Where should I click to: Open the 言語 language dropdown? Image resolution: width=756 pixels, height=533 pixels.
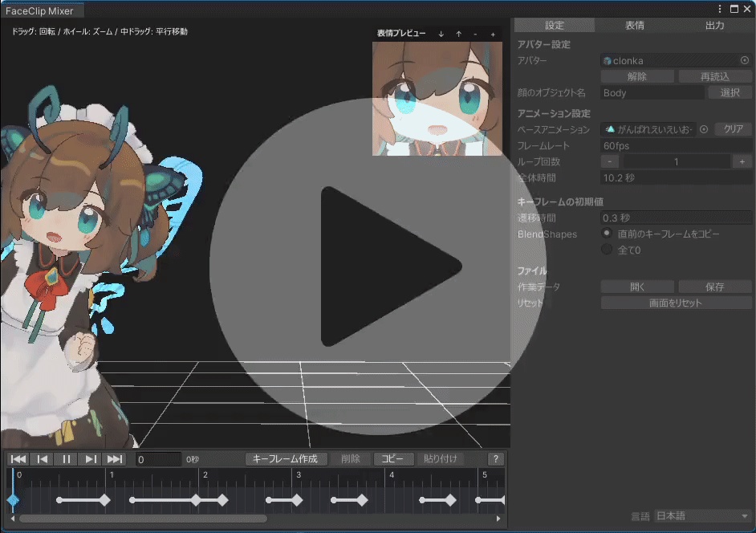[x=703, y=515]
